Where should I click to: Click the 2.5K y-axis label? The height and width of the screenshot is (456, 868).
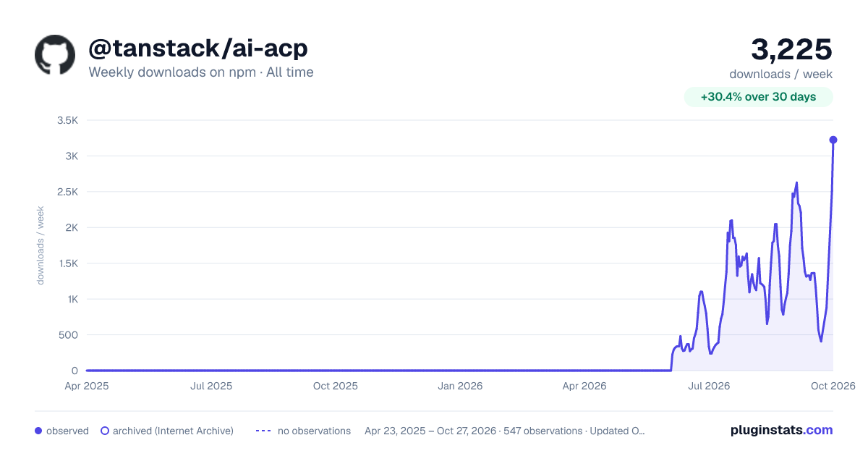click(67, 192)
